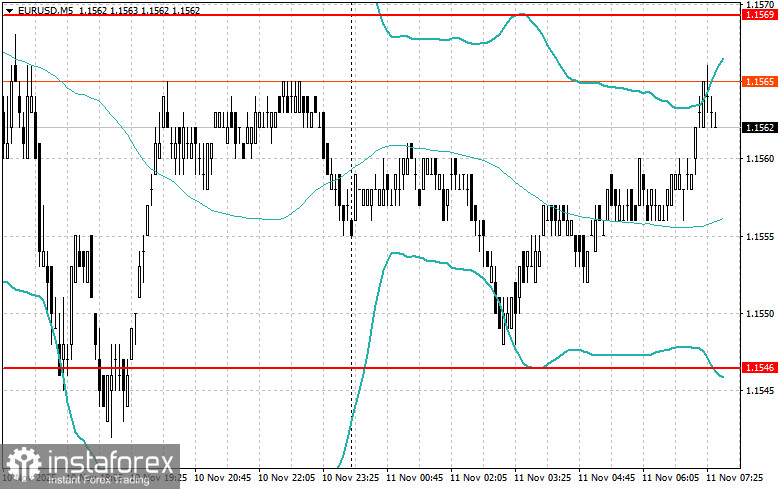Select the red 1.1569 price tag
The image size is (781, 489).
point(760,15)
